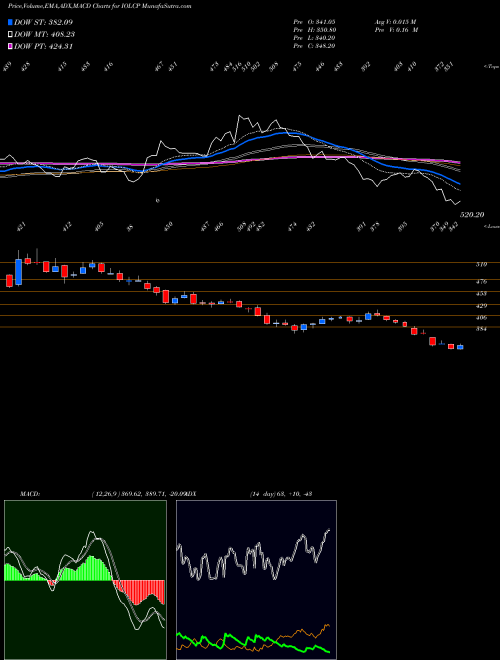The width and height of the screenshot is (500, 660).
Task: Click the 'Pre O: 341.05' open value
Action: pyautogui.click(x=314, y=21)
